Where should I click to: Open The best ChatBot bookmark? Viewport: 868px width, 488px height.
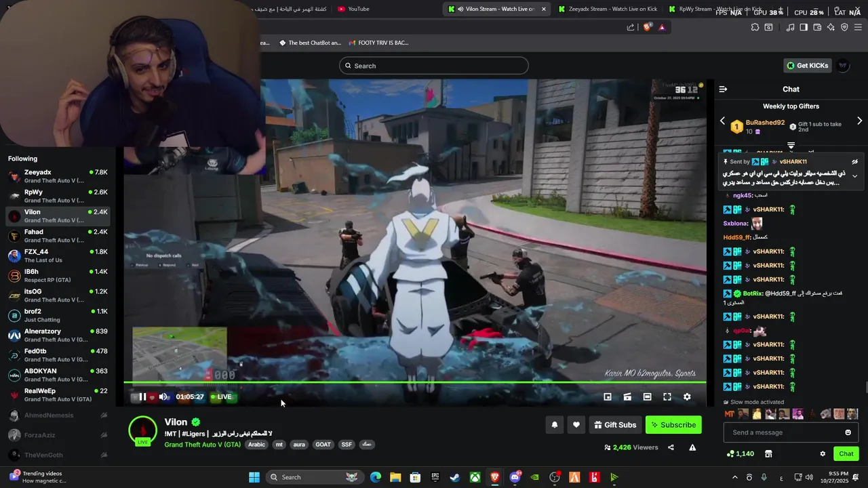pyautogui.click(x=310, y=43)
